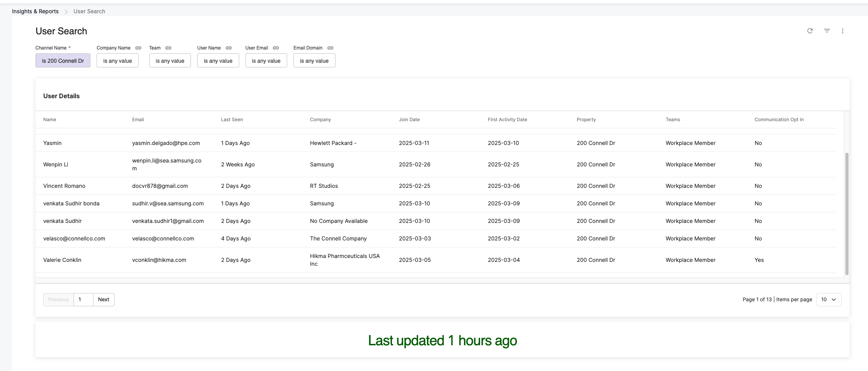This screenshot has width=868, height=371.
Task: Click email sudhir.v@sea.samsung.com
Action: pyautogui.click(x=168, y=203)
